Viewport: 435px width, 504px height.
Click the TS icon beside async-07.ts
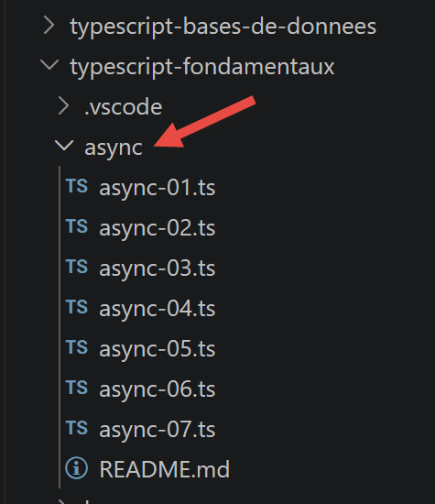pyautogui.click(x=77, y=428)
